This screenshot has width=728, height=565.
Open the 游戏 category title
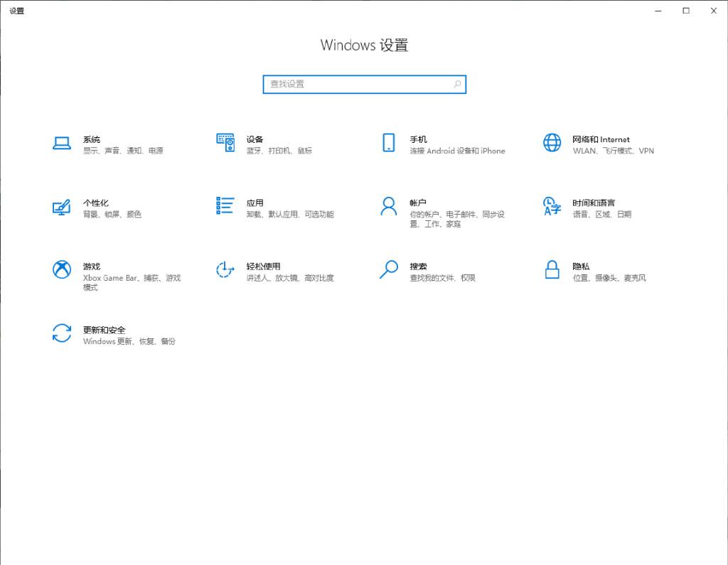tap(92, 267)
